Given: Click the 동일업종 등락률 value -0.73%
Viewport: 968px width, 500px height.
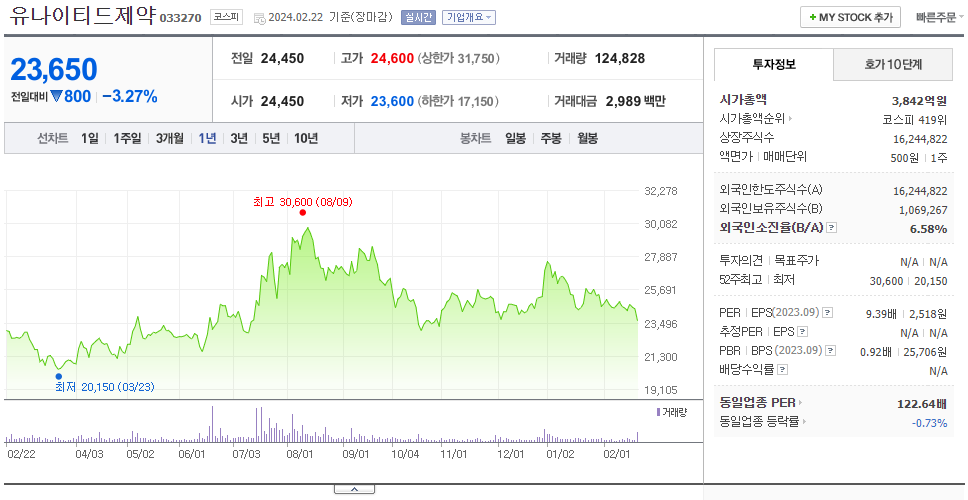Looking at the screenshot, I should coord(929,423).
